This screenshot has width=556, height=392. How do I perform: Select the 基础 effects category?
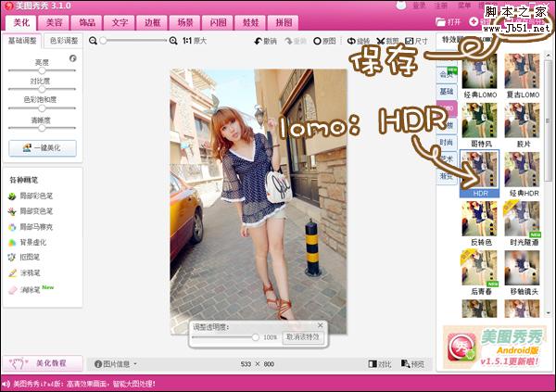(447, 92)
